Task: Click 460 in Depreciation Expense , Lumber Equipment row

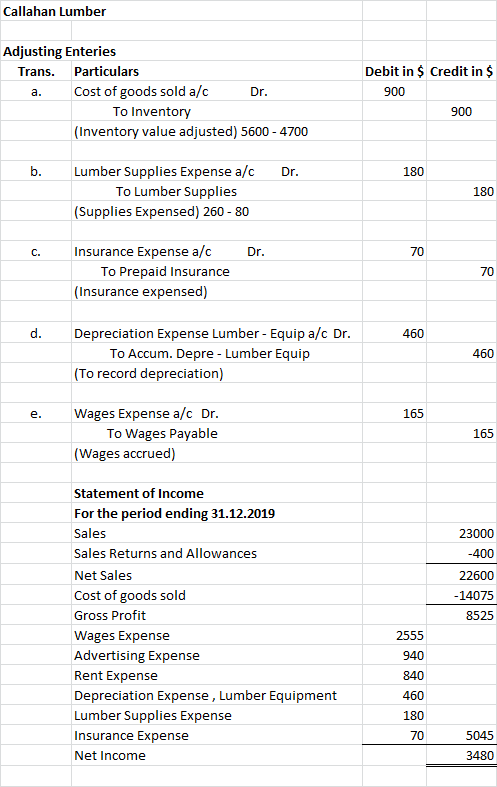Action: (x=413, y=696)
